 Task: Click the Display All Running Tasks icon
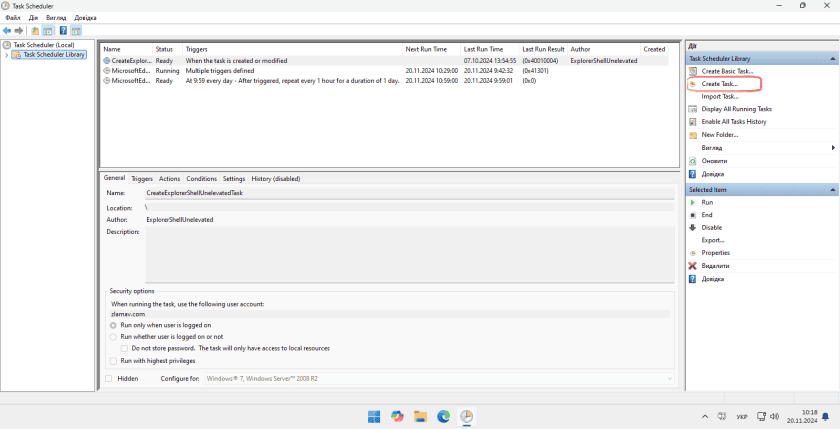tap(693, 109)
